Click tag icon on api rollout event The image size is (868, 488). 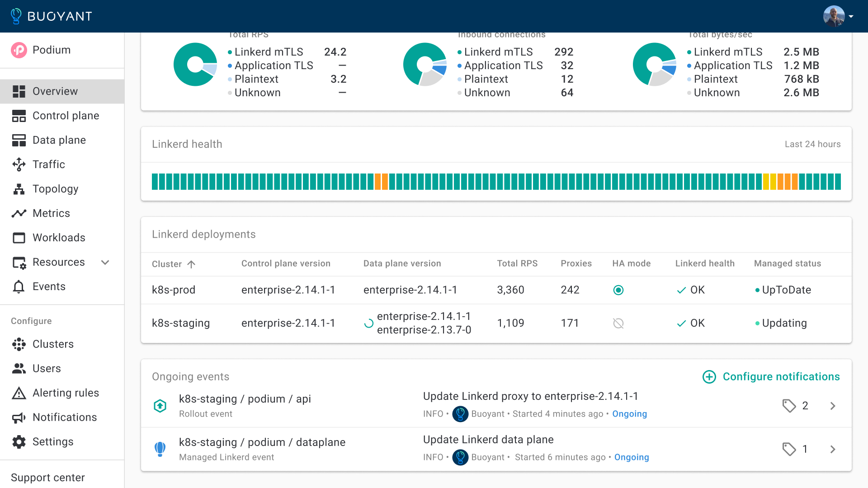[x=789, y=406]
